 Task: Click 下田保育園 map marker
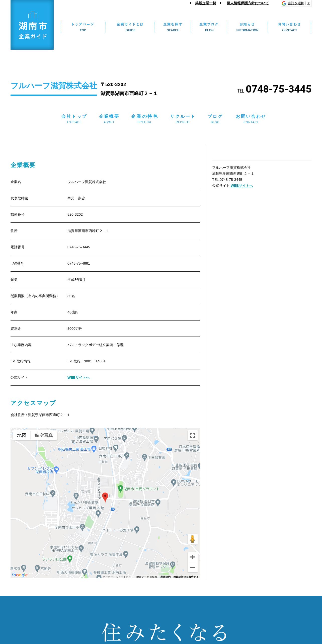pos(144,457)
